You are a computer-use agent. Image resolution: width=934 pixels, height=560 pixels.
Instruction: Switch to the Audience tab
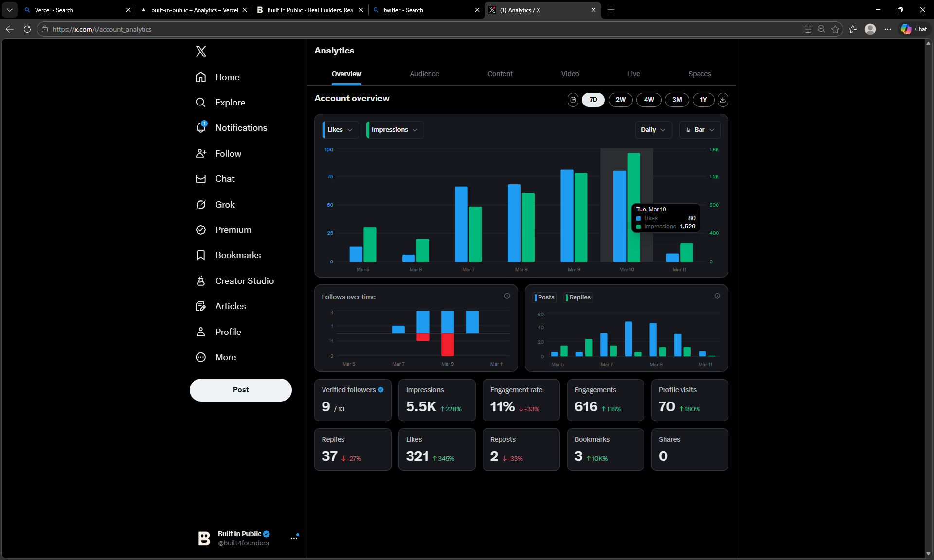(x=424, y=74)
